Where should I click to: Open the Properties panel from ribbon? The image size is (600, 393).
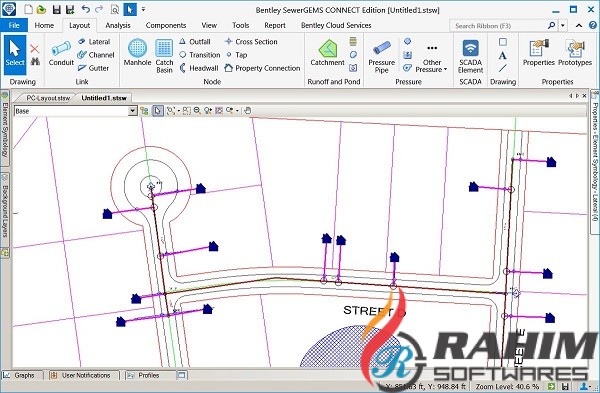tap(539, 52)
